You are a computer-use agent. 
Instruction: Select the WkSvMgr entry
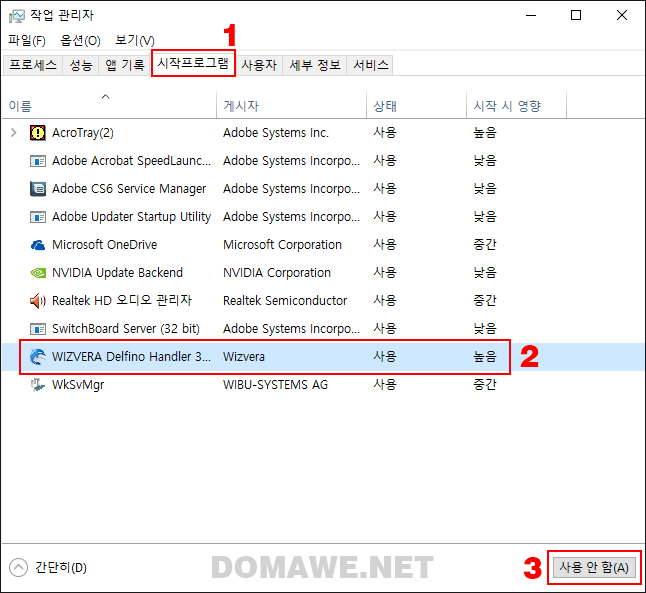tap(78, 385)
